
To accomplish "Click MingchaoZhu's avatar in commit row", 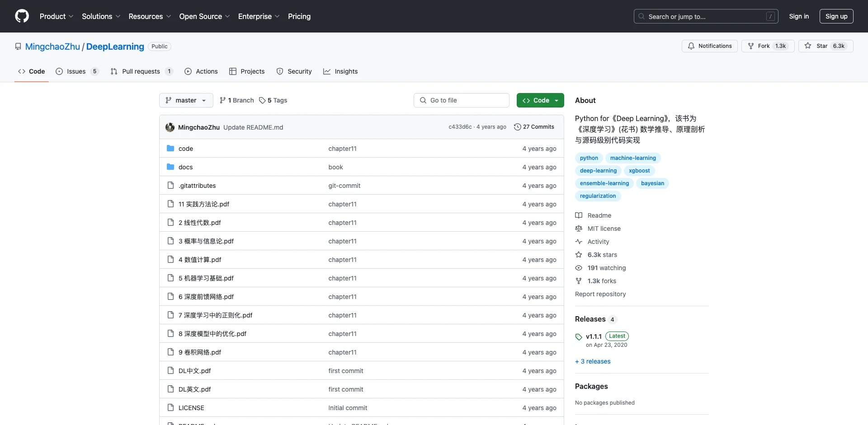I will (170, 127).
